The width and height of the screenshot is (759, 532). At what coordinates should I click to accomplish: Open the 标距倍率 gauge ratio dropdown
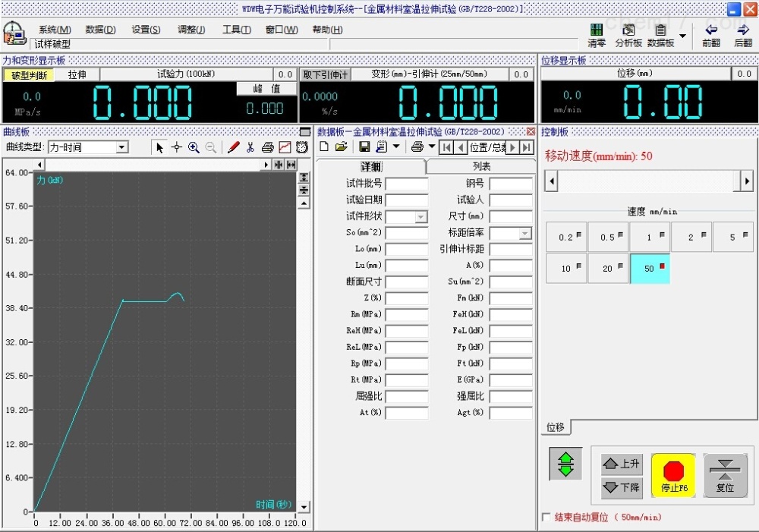(525, 233)
